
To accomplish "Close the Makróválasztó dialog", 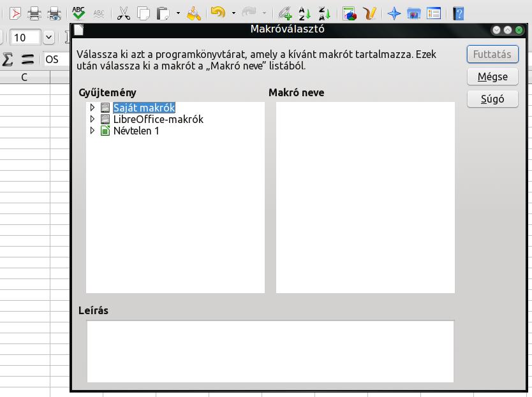I will click(519, 30).
